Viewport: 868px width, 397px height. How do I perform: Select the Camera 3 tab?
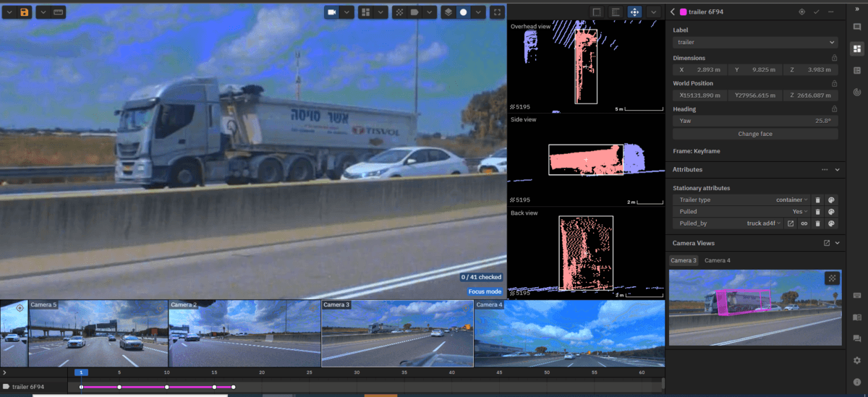tap(684, 260)
